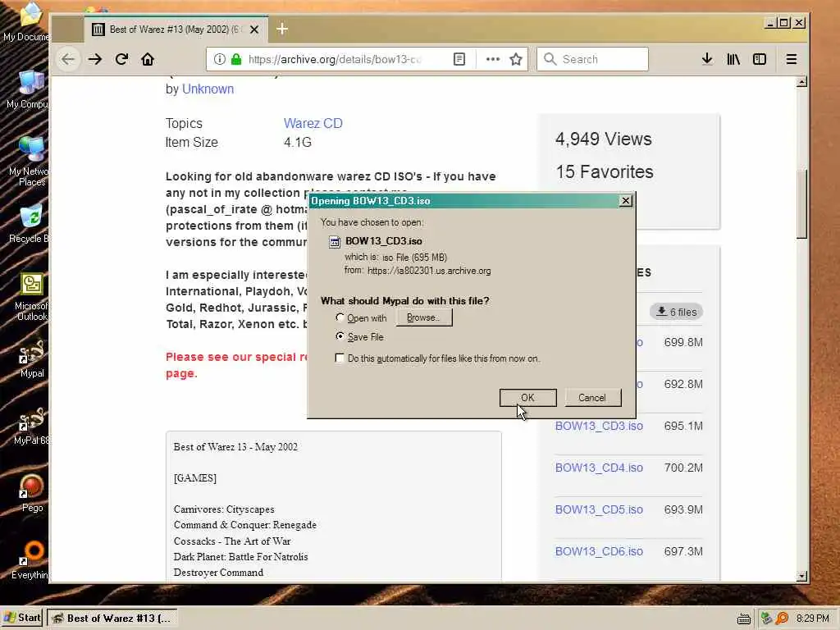Image resolution: width=840 pixels, height=630 pixels.
Task: Reload the archive.org page
Action: [x=121, y=59]
